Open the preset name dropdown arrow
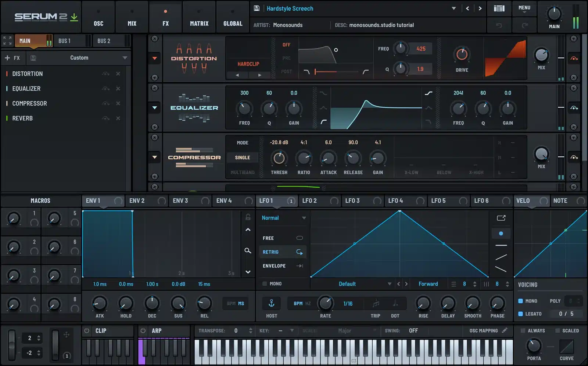This screenshot has width=588, height=366. (453, 8)
